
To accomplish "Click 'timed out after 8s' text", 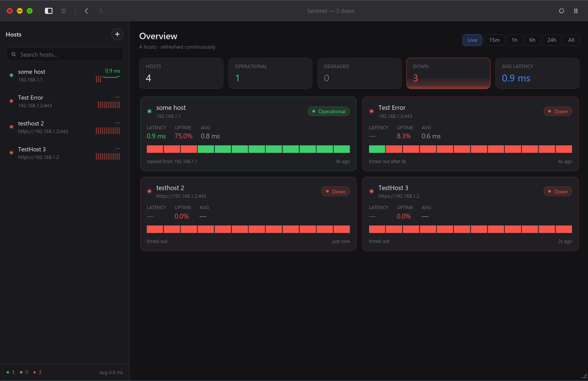I will (x=387, y=162).
